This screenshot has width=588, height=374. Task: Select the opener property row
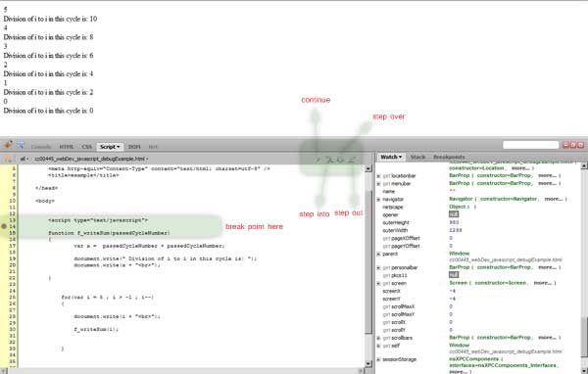tap(478, 214)
